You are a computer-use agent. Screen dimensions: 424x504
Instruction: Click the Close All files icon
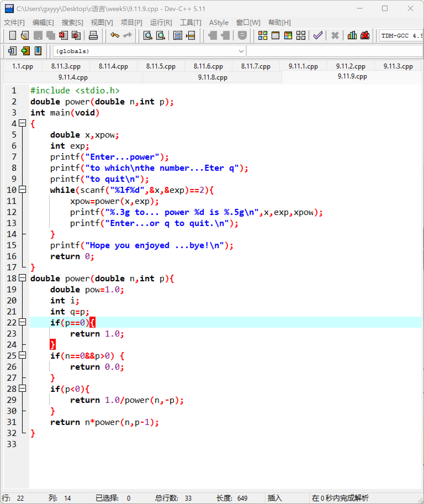click(76, 35)
